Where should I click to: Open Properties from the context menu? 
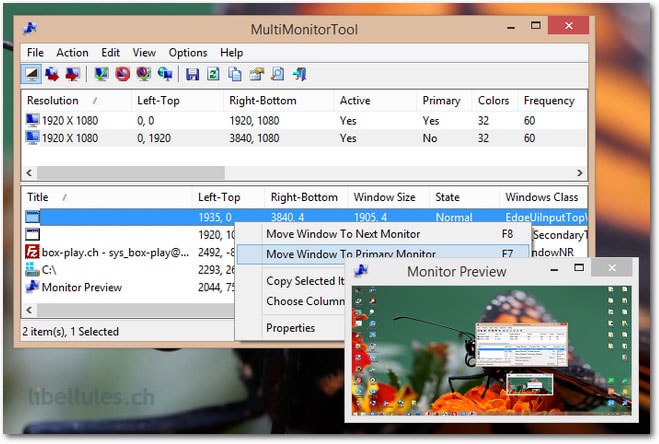(290, 328)
